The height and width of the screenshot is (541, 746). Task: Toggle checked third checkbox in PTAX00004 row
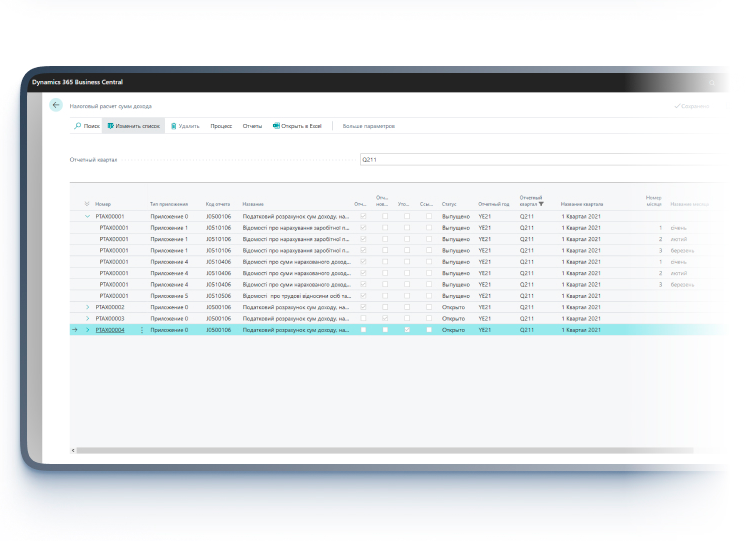click(406, 330)
